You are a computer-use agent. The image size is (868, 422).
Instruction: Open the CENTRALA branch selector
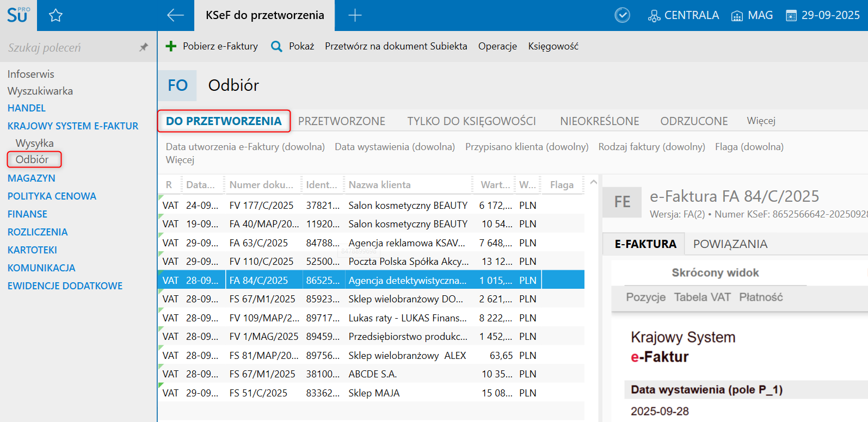(684, 15)
